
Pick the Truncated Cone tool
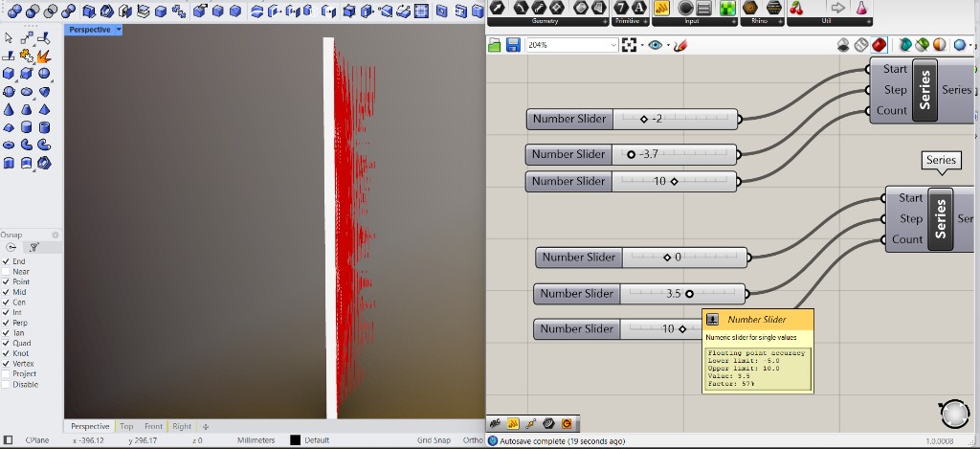point(26,110)
